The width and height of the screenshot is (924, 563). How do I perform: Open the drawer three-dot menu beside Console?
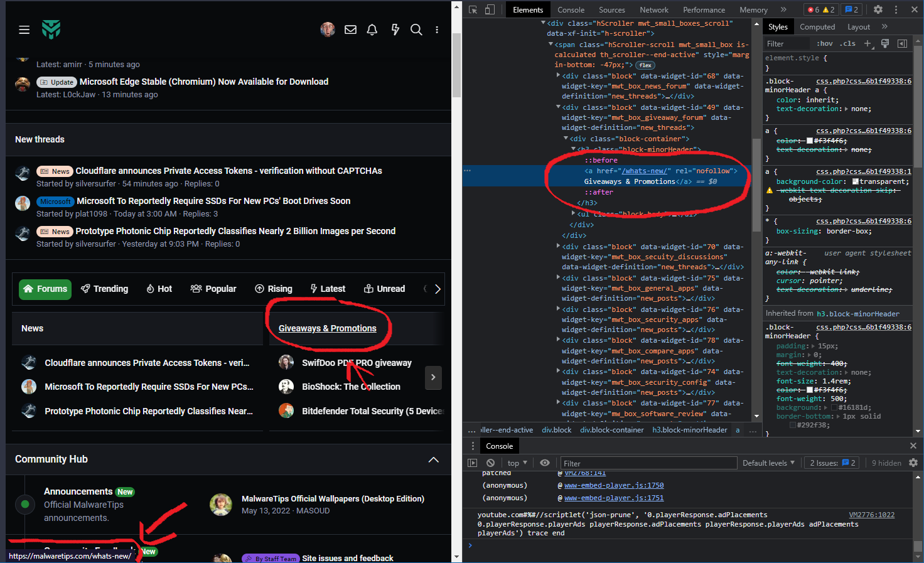point(473,446)
